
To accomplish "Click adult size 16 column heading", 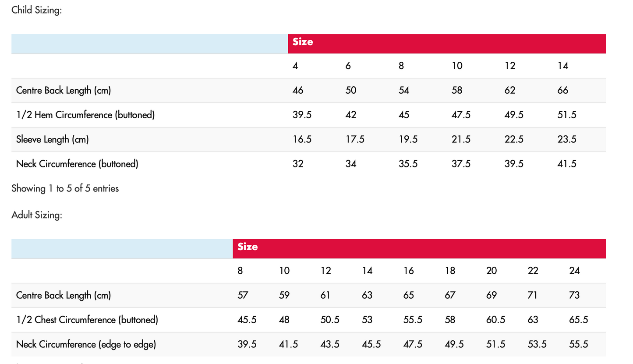I will click(408, 271).
